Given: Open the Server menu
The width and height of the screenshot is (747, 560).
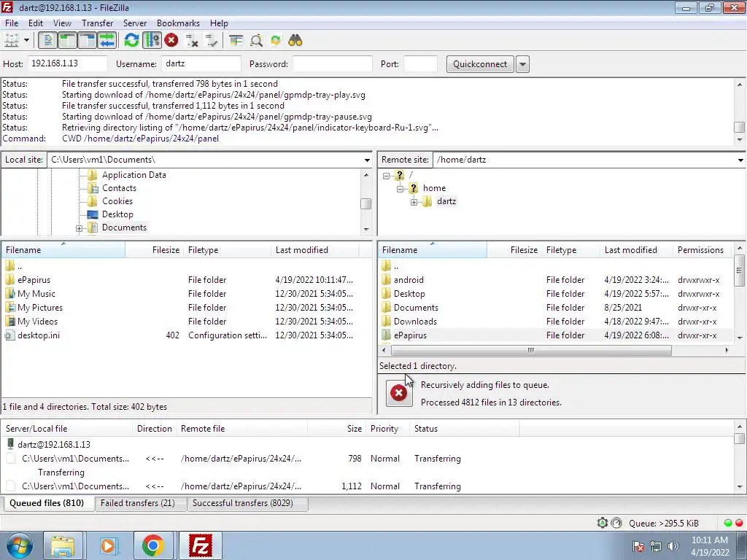Looking at the screenshot, I should [135, 23].
